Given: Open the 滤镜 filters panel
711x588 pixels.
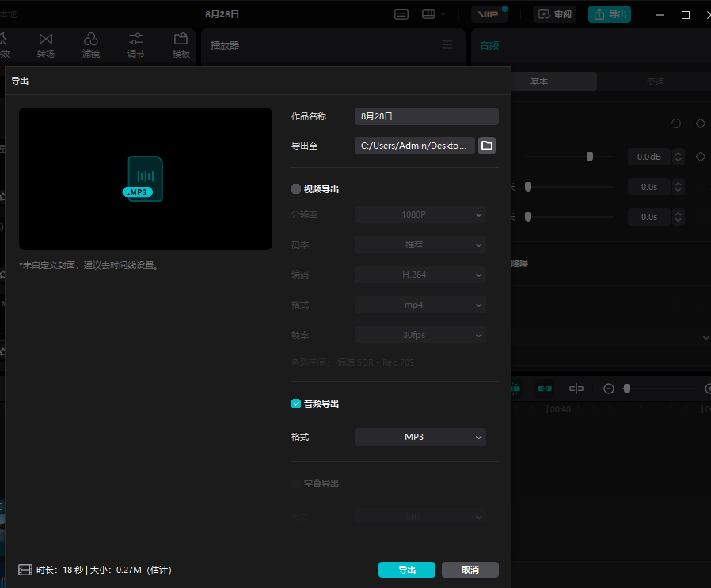Looking at the screenshot, I should tap(91, 45).
